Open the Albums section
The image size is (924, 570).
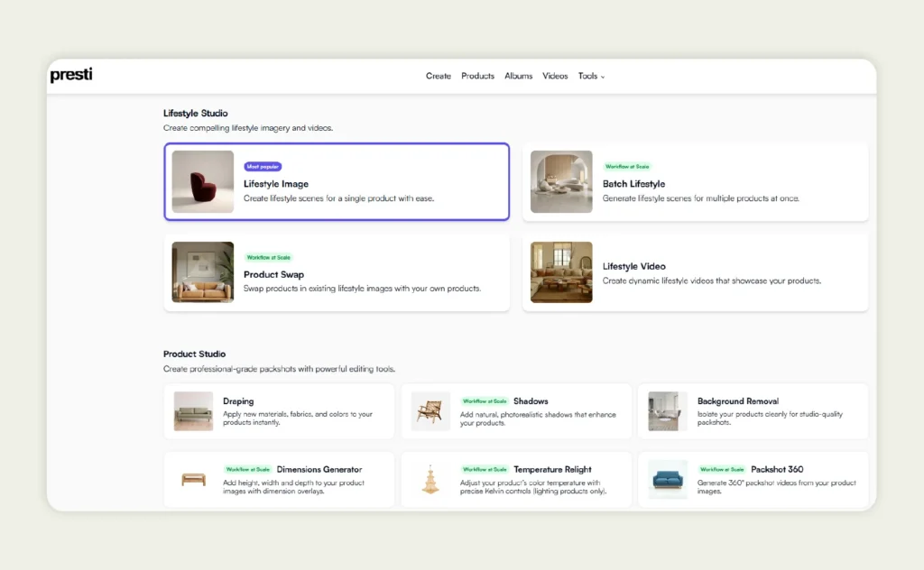pyautogui.click(x=519, y=77)
